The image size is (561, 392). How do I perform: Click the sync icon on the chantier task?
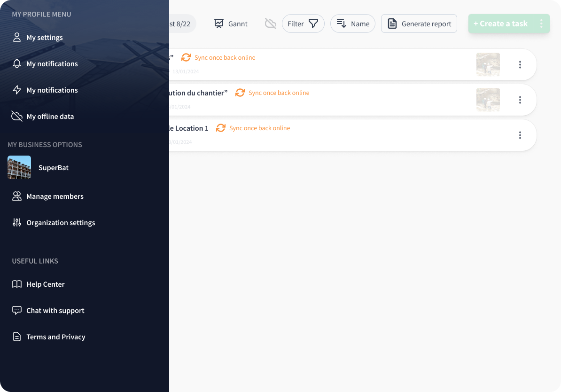point(240,93)
